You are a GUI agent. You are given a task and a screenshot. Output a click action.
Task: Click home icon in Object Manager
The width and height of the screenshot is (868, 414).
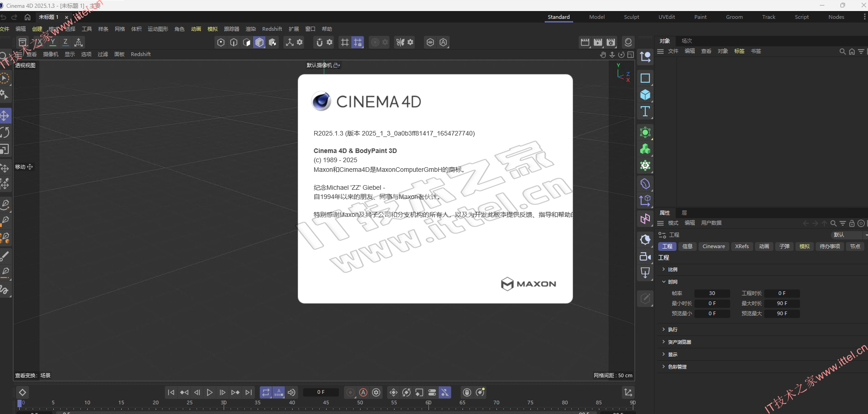click(x=852, y=51)
